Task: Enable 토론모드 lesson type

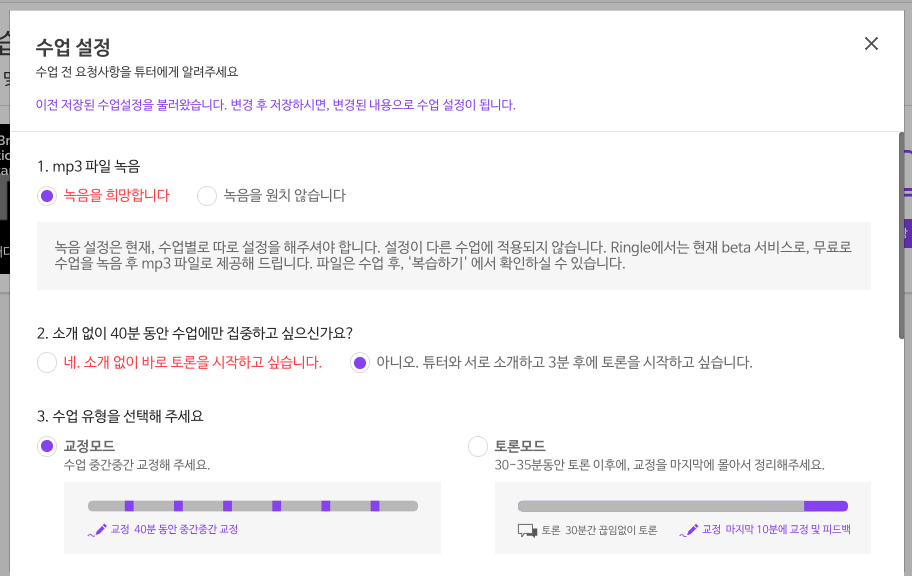Action: (x=477, y=447)
